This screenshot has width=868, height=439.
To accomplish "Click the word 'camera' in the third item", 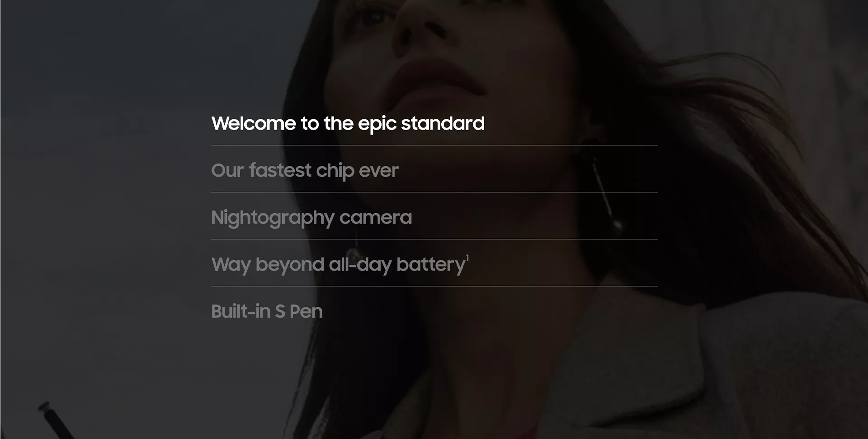I will 376,218.
